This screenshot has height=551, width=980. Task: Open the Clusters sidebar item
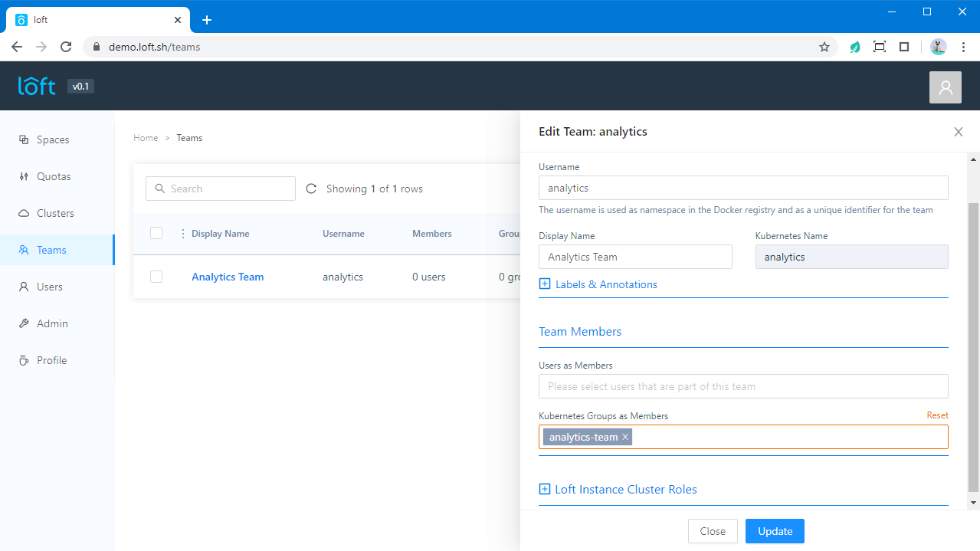pyautogui.click(x=55, y=213)
